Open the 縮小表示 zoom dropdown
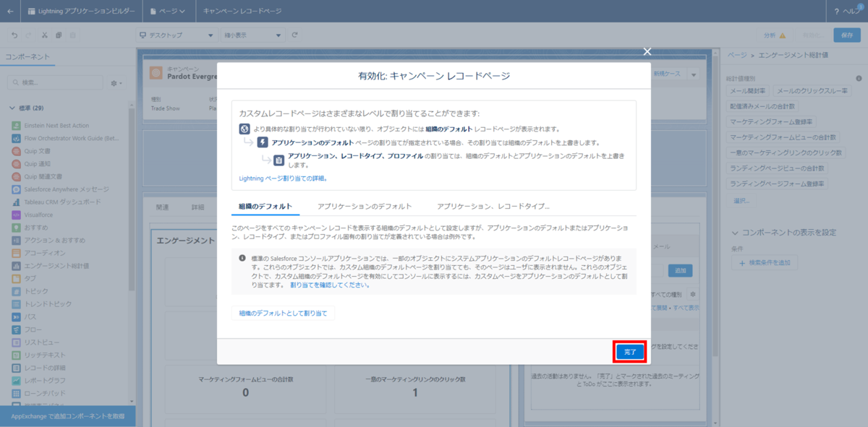The width and height of the screenshot is (868, 427). point(250,34)
